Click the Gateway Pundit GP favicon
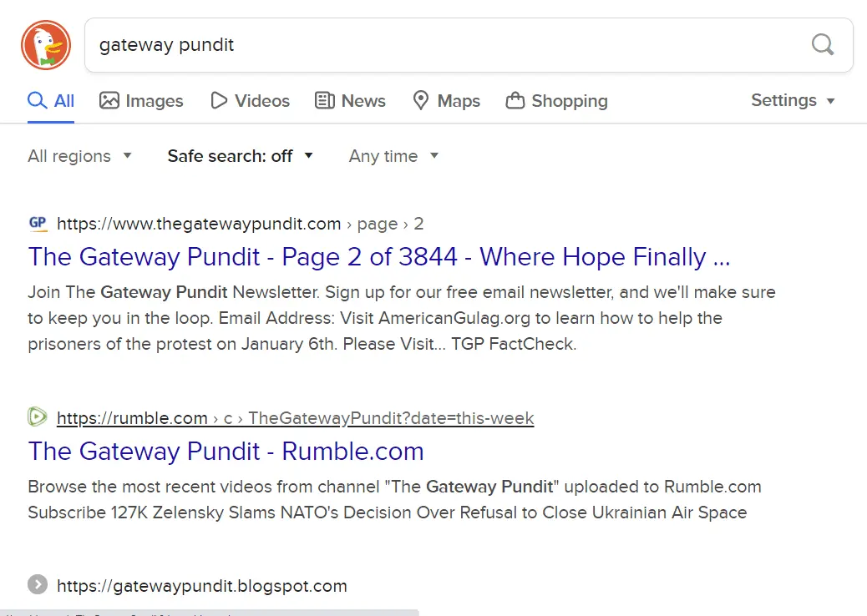This screenshot has height=616, width=867. coord(38,224)
